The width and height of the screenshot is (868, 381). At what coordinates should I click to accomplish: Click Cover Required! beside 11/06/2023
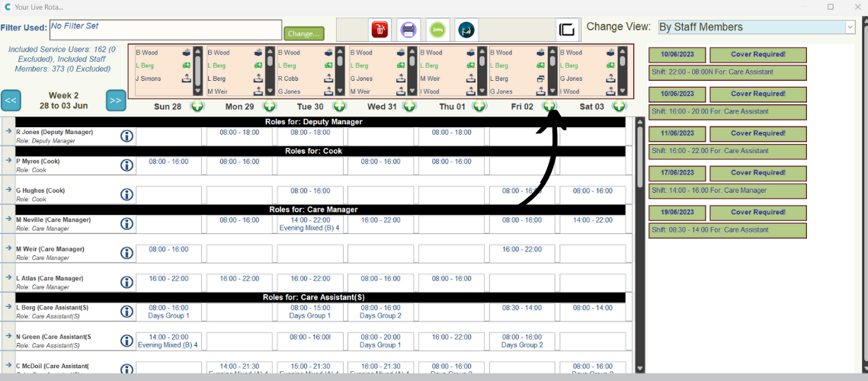pos(757,133)
